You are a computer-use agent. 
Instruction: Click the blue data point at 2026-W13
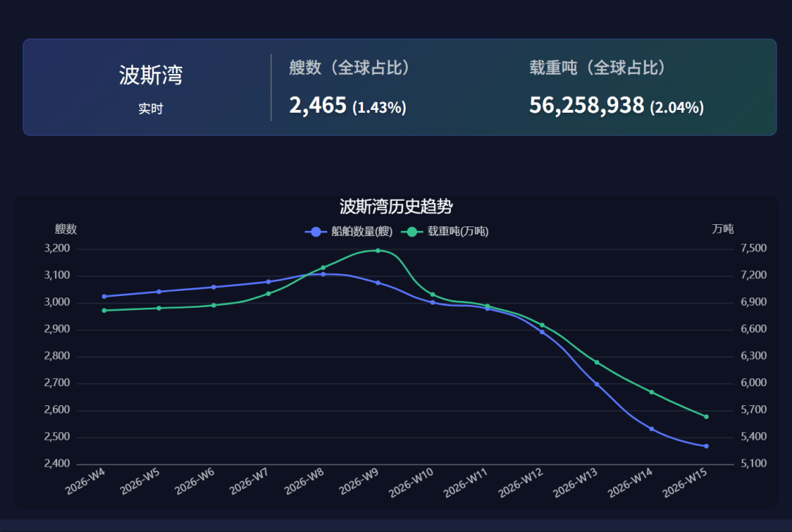point(597,384)
